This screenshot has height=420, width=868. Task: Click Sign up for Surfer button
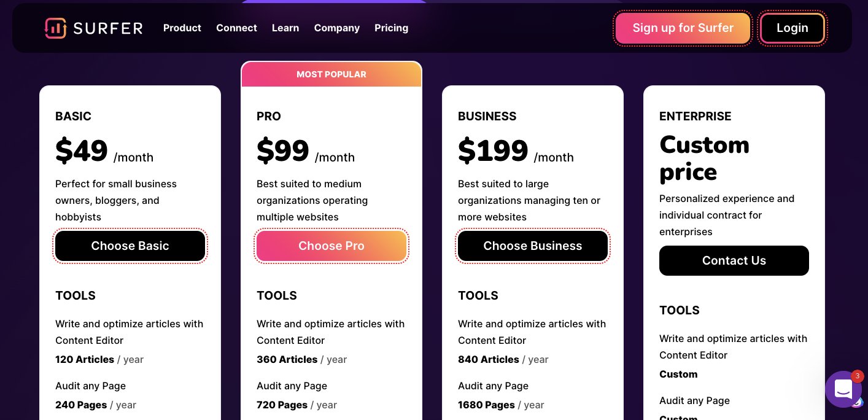(683, 28)
